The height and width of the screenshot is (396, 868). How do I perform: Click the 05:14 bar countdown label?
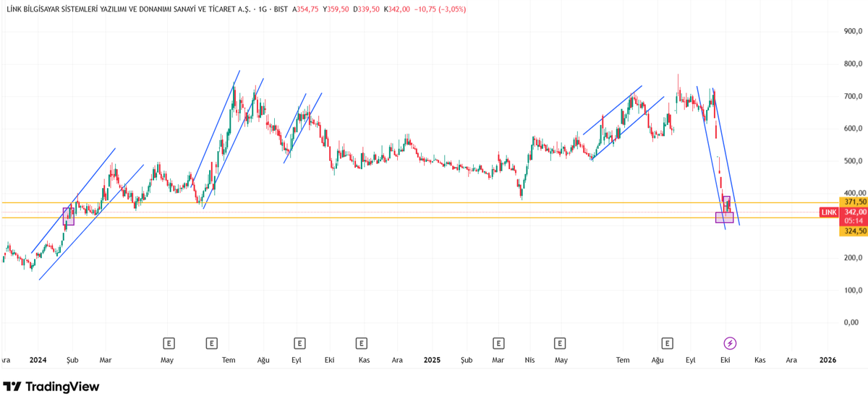tap(853, 220)
